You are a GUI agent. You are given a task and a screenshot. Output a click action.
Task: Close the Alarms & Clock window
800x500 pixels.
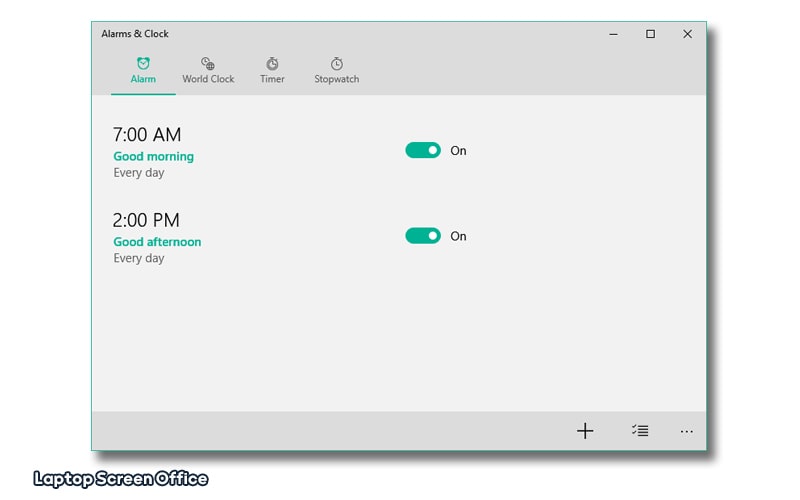click(x=687, y=34)
